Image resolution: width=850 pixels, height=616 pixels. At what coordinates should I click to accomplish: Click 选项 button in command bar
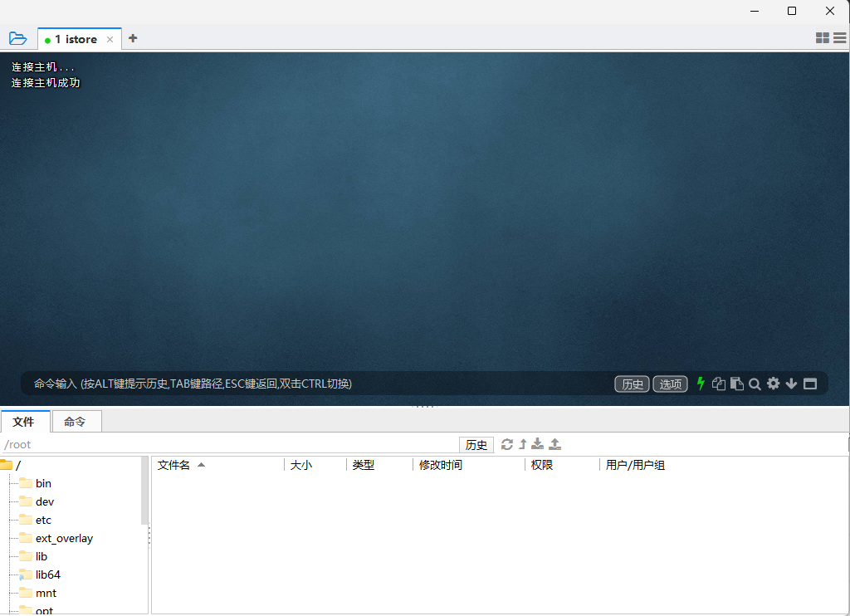click(x=670, y=384)
